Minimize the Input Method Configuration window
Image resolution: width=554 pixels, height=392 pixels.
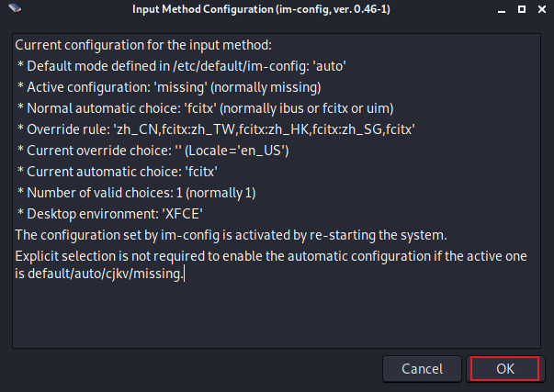500,10
